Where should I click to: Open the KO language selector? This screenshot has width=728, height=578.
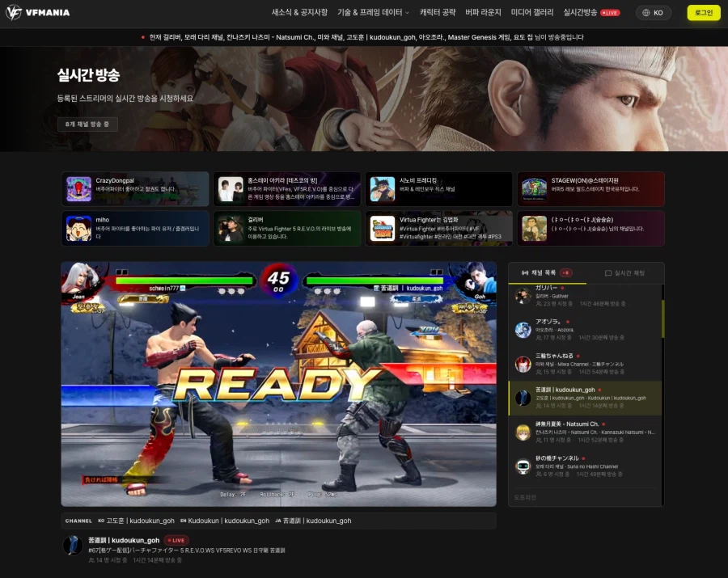pos(654,13)
